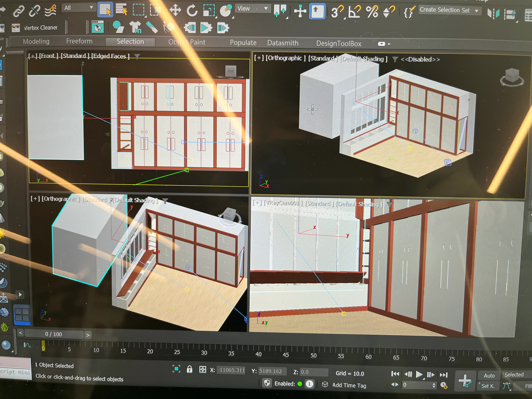
Task: Switch to the Populate ribbon tab
Action: 243,43
